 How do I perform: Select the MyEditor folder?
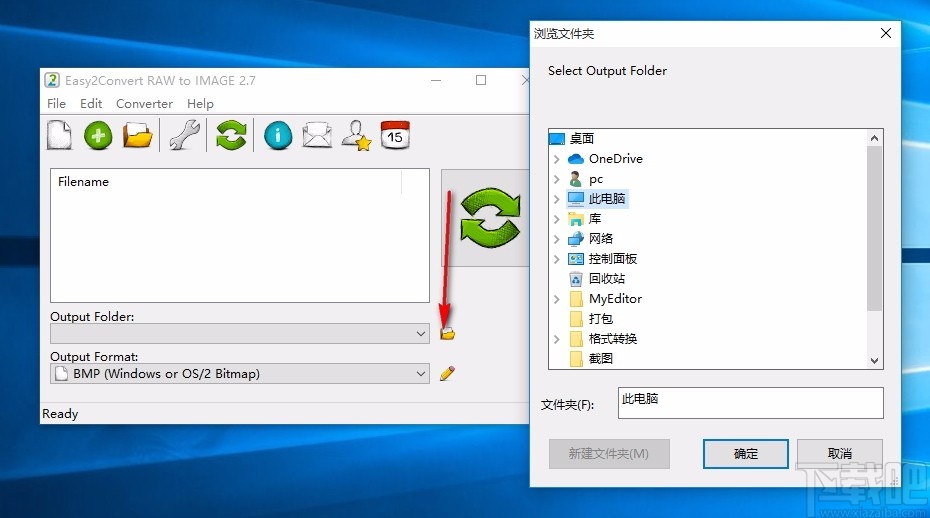[615, 299]
